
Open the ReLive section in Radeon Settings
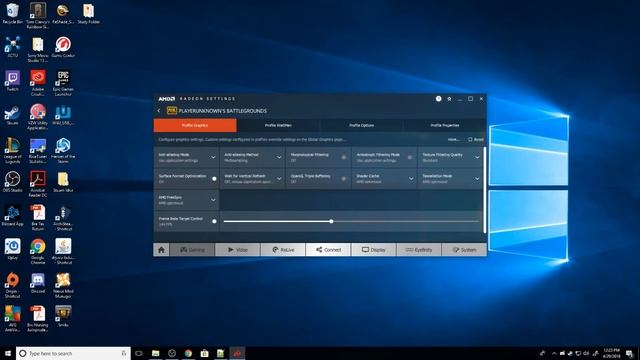283,250
